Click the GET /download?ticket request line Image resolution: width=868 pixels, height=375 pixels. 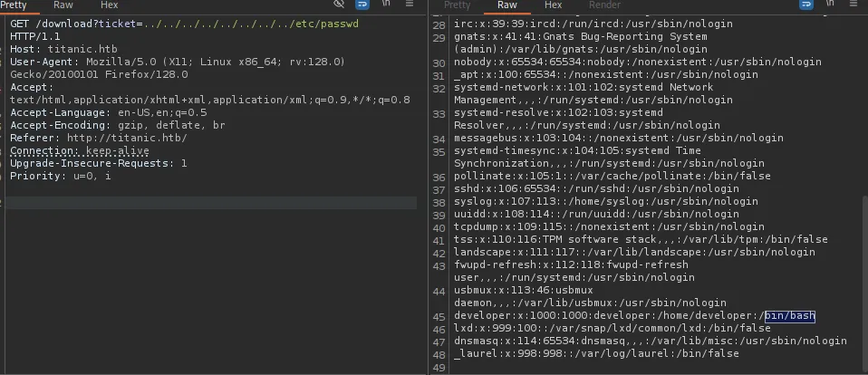tap(184, 31)
